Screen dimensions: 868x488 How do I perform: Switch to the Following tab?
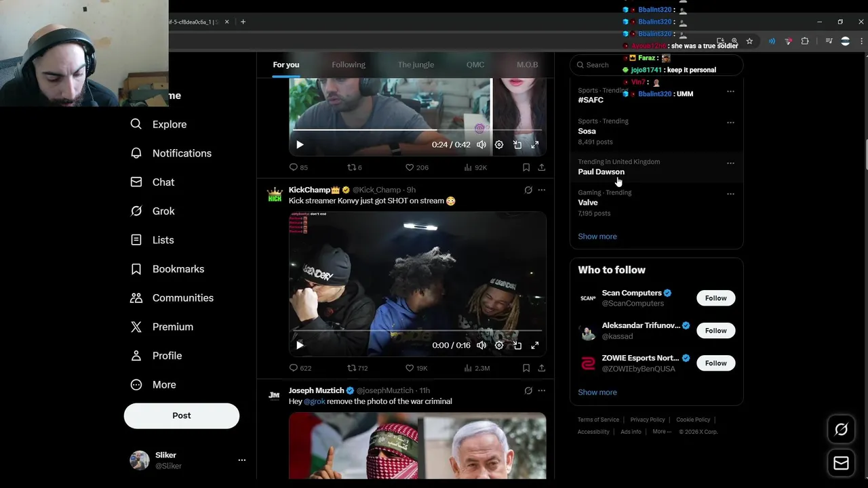(x=349, y=64)
